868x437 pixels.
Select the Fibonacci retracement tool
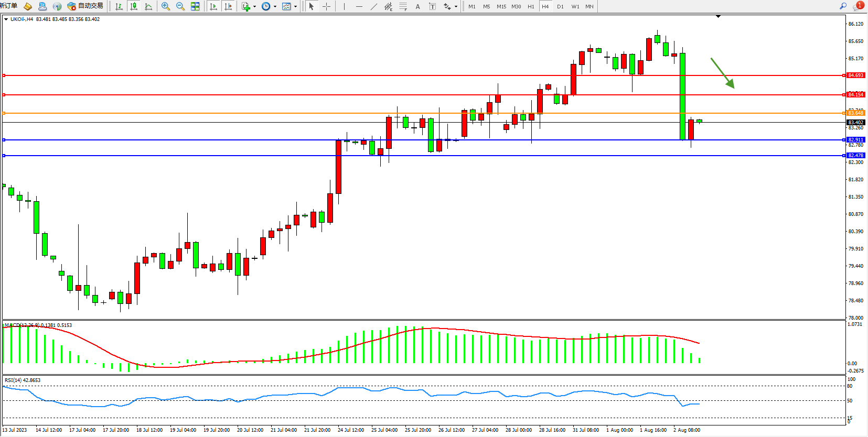coord(403,6)
